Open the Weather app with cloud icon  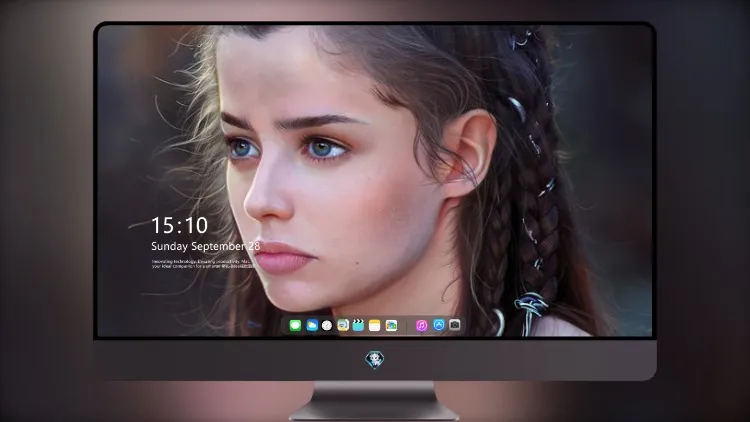312,325
